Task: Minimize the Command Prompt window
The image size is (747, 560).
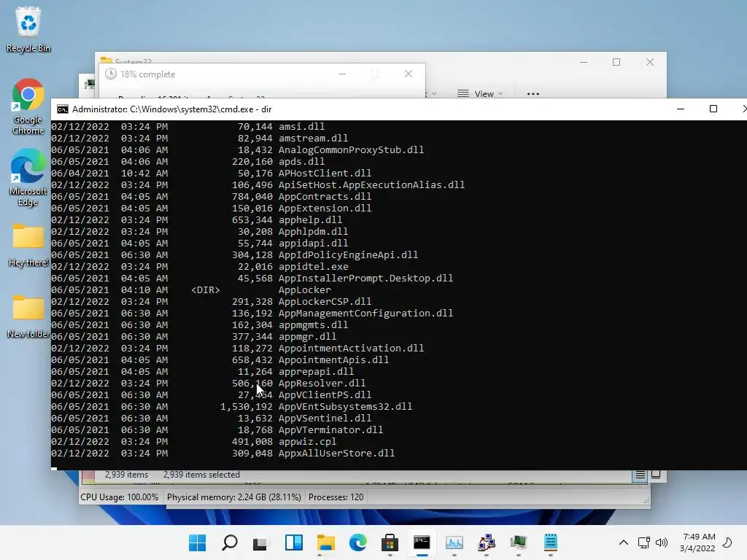Action: [x=681, y=109]
